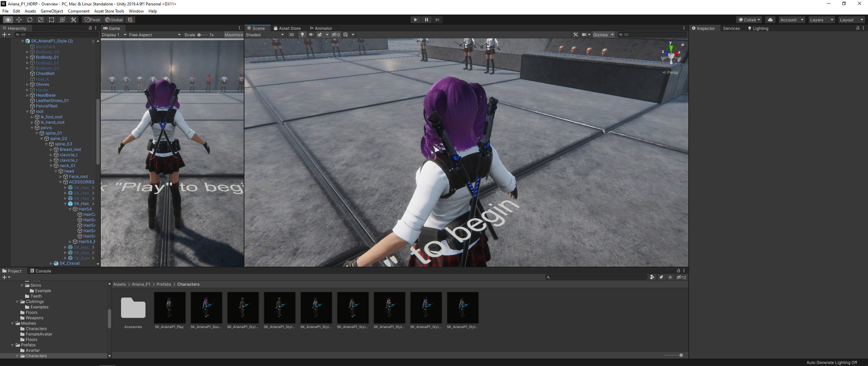Click the Step frame button
This screenshot has height=366, width=868.
(437, 20)
